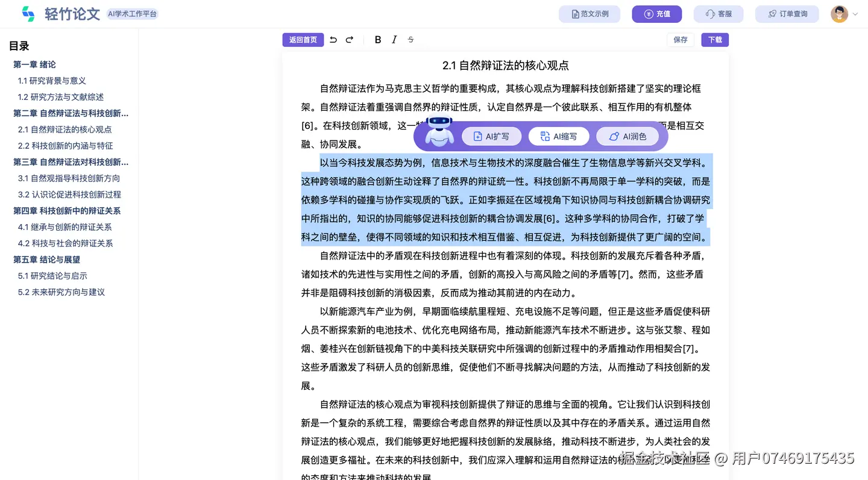Viewport: 868px width, 480px height.
Task: Redo the last edit
Action: (350, 39)
